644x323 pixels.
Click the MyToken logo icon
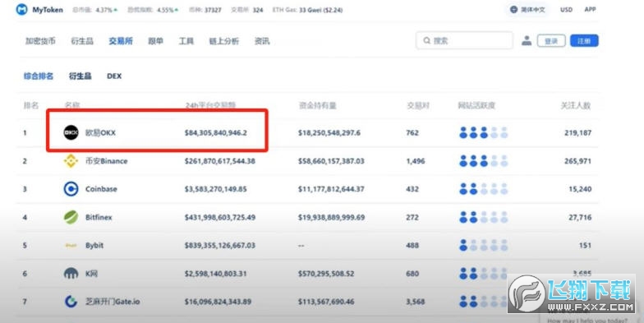pyautogui.click(x=21, y=10)
